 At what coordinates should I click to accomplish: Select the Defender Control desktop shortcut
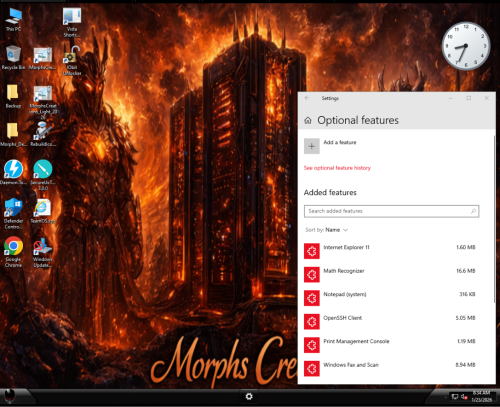point(13,213)
